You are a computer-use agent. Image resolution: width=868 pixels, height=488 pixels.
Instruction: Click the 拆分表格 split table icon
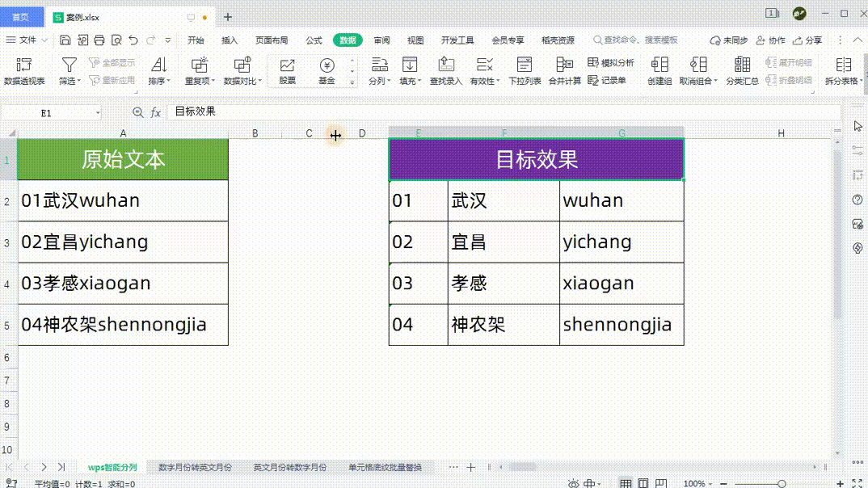[x=843, y=65]
